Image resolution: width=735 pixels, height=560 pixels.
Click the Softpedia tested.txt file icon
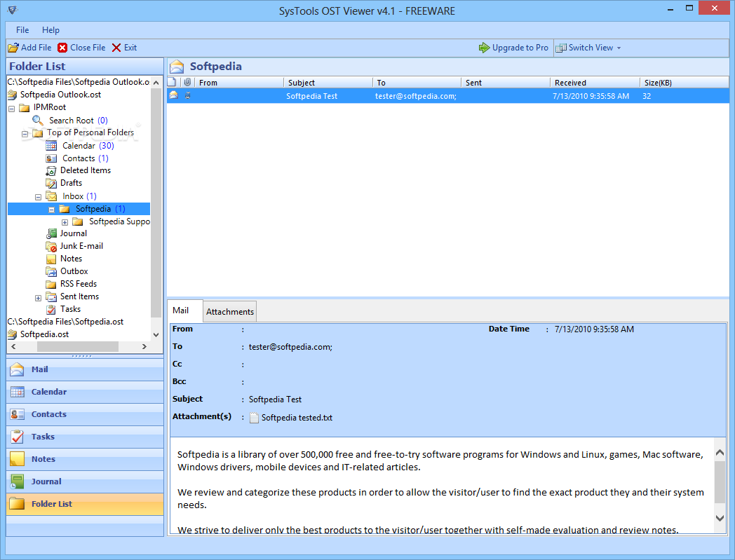coord(254,418)
